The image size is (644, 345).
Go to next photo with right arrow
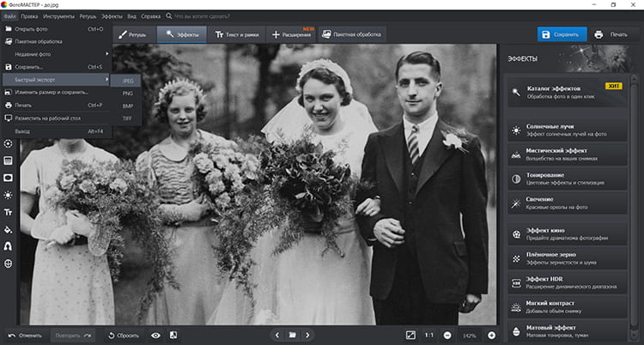(x=307, y=335)
